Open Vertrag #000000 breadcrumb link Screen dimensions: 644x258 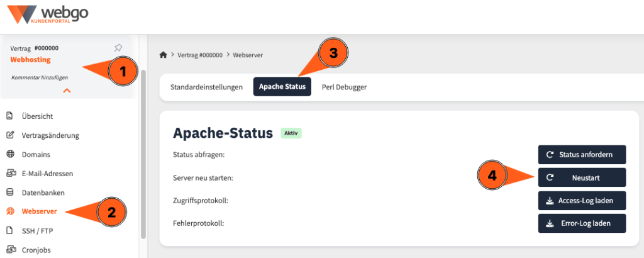pos(199,55)
